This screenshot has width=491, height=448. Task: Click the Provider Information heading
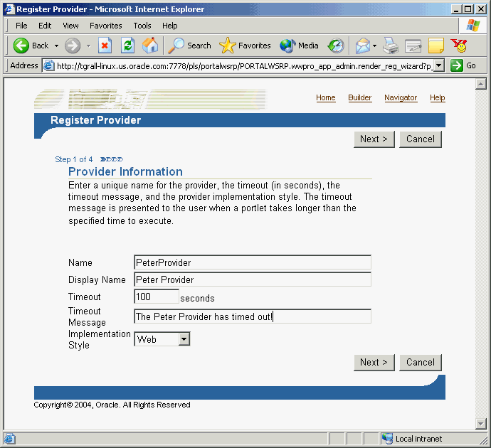coord(125,171)
